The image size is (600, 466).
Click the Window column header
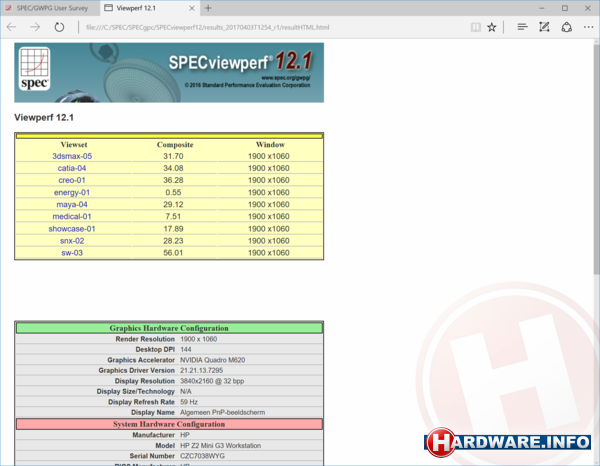[270, 145]
